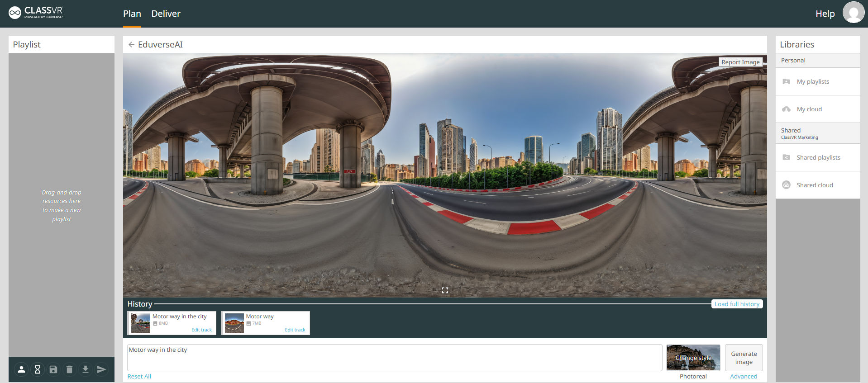Click the 360 panorama preview image

point(445,175)
